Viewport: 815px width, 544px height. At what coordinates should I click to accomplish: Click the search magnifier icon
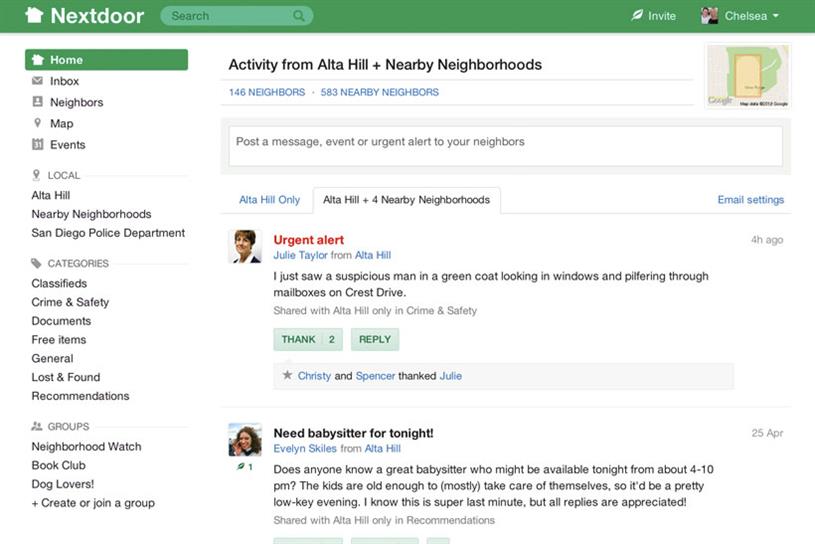pyautogui.click(x=298, y=16)
